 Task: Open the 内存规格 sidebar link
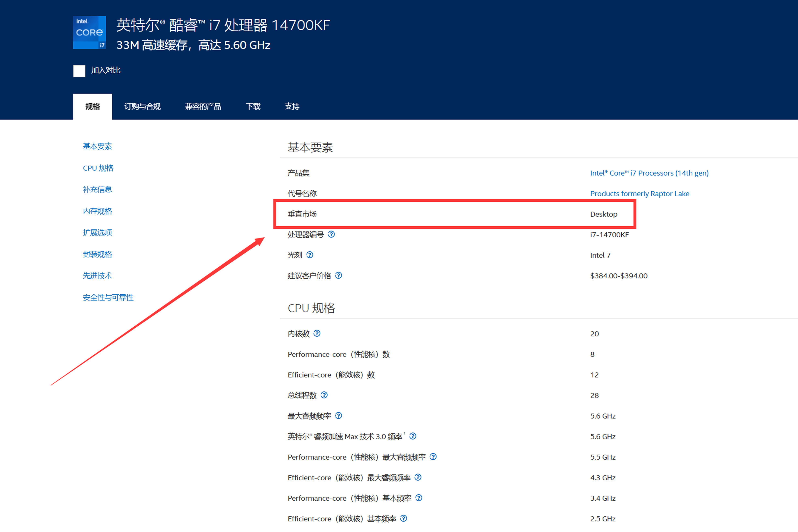point(97,211)
